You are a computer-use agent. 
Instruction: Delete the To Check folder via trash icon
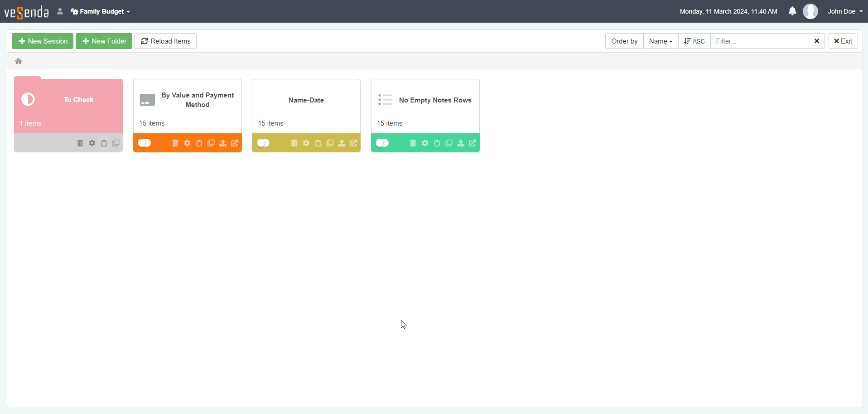coord(80,143)
